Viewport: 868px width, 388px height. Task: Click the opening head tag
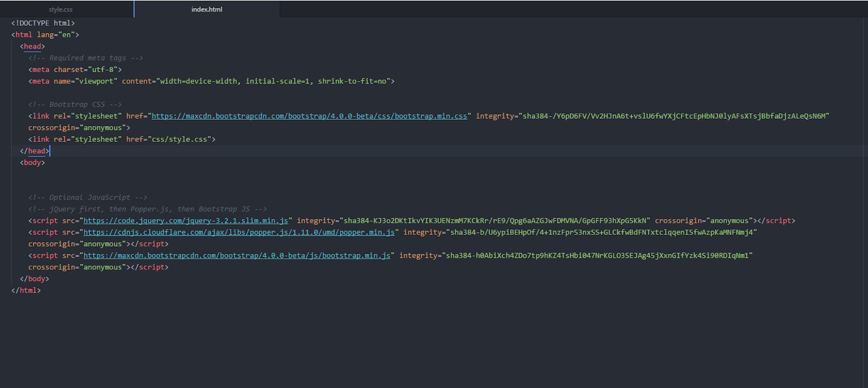coord(33,47)
